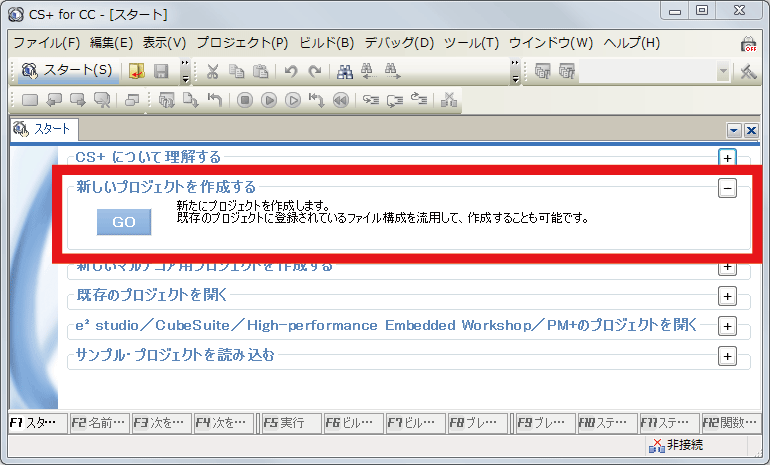Open the ツール(T) menu
Screen dimensions: 770x465
click(x=471, y=43)
